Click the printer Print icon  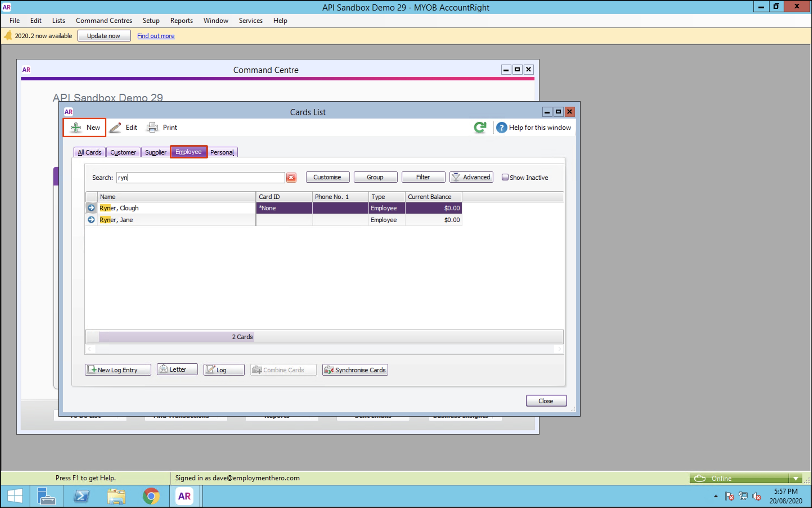point(152,127)
